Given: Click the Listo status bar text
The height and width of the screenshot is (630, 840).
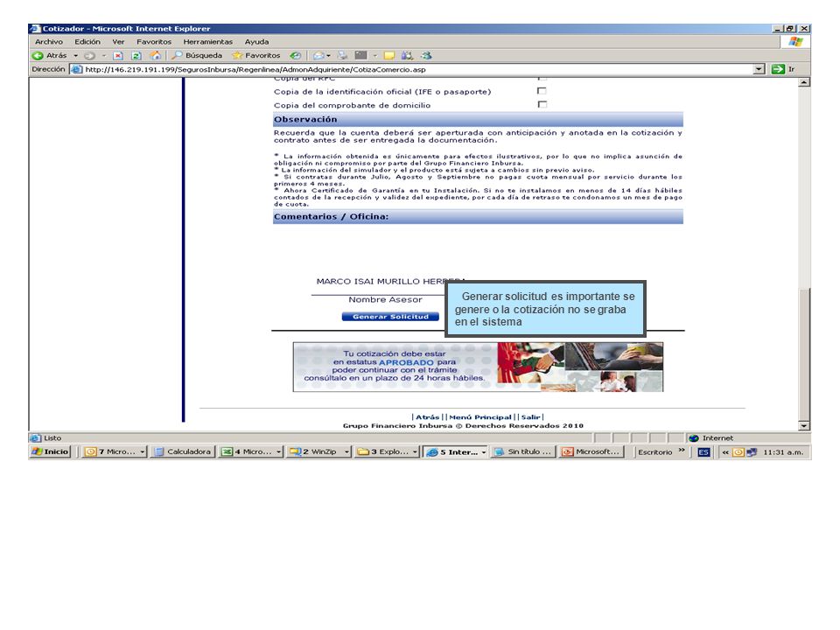Looking at the screenshot, I should 52,438.
